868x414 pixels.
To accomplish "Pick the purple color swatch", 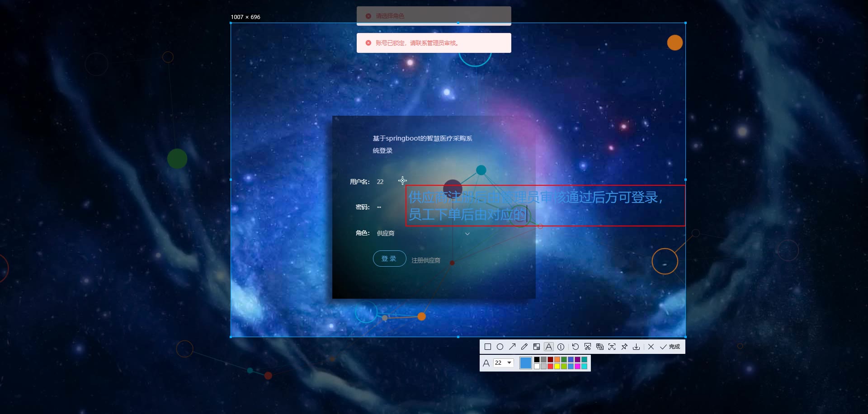I will point(578,360).
